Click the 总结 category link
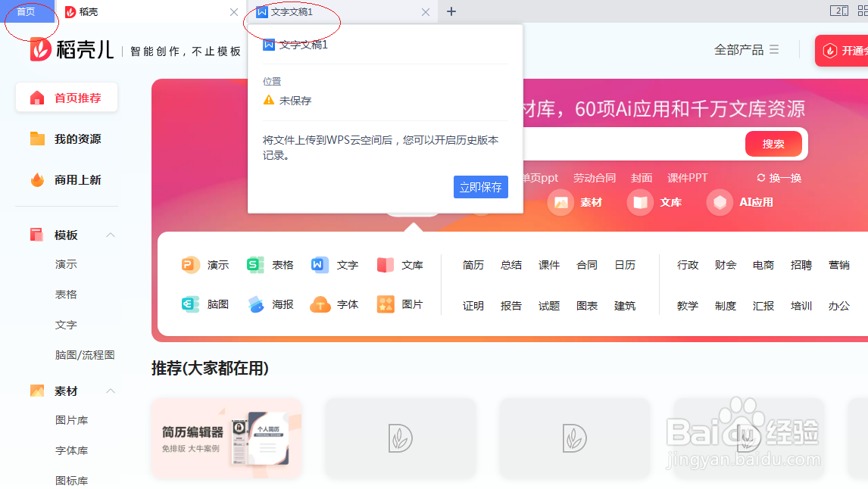The width and height of the screenshot is (868, 489). click(511, 265)
